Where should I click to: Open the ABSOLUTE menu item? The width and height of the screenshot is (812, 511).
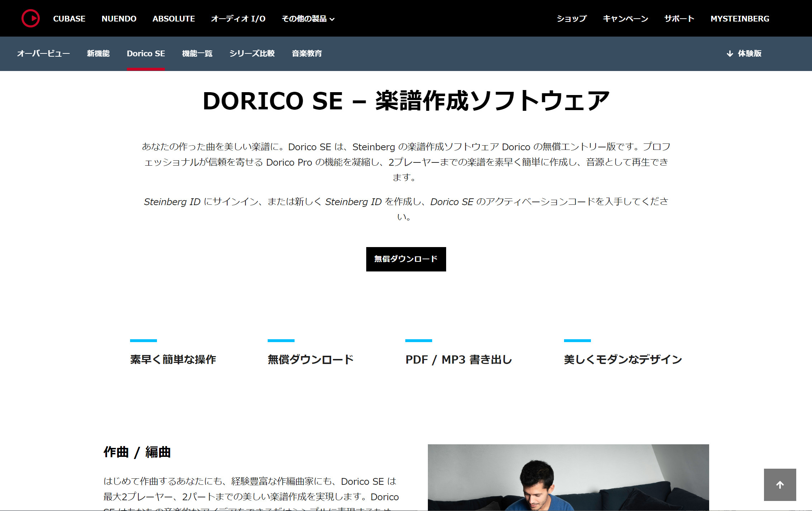coord(173,19)
